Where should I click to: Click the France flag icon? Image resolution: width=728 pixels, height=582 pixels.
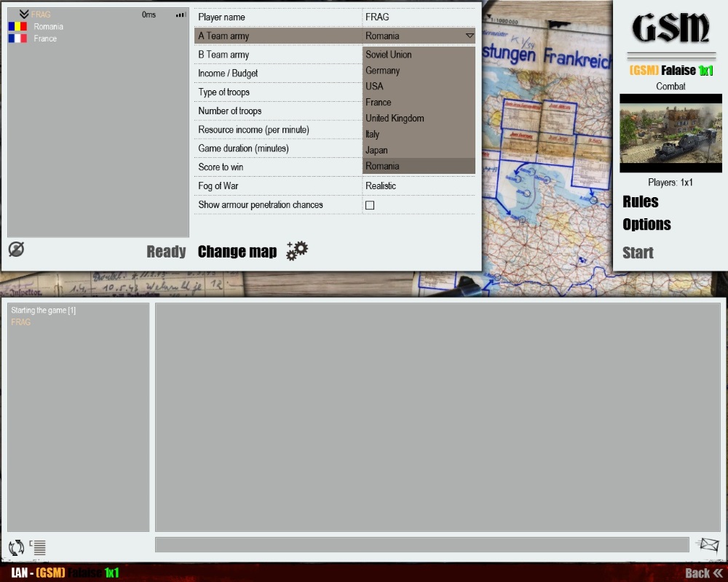click(x=17, y=39)
